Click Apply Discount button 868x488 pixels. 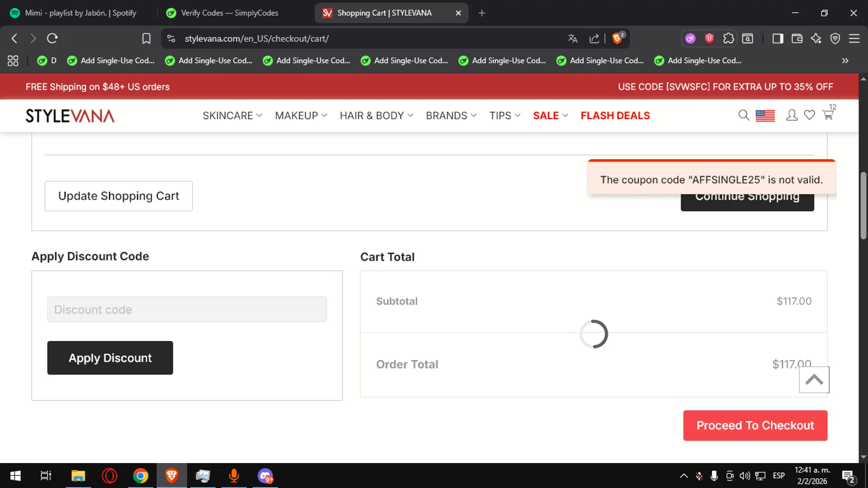pyautogui.click(x=110, y=358)
